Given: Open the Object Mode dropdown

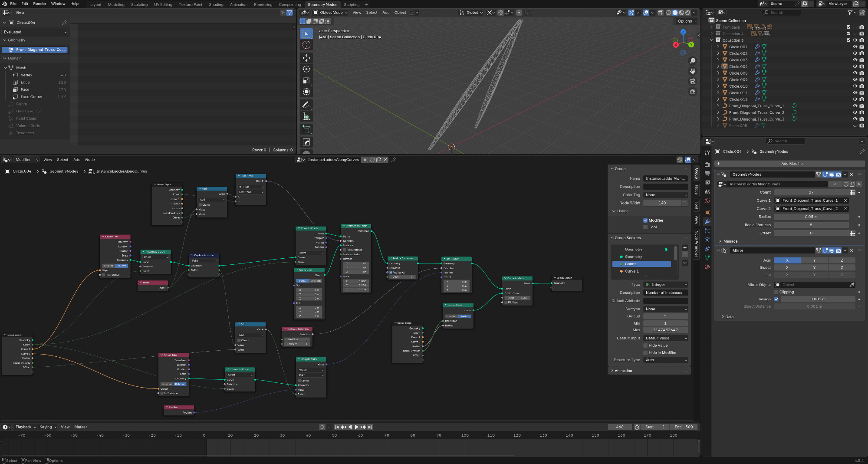Looking at the screenshot, I should point(331,13).
